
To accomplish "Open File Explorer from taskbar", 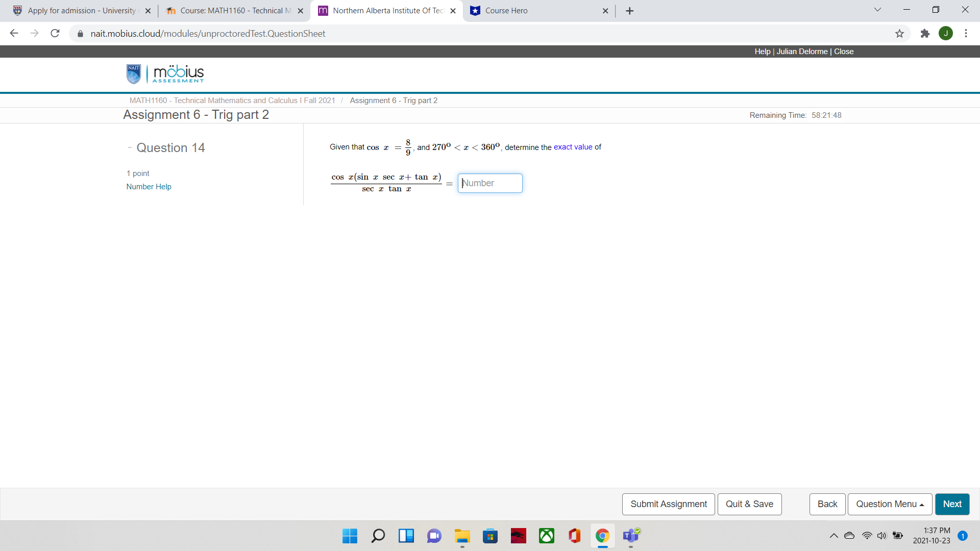I will (462, 536).
